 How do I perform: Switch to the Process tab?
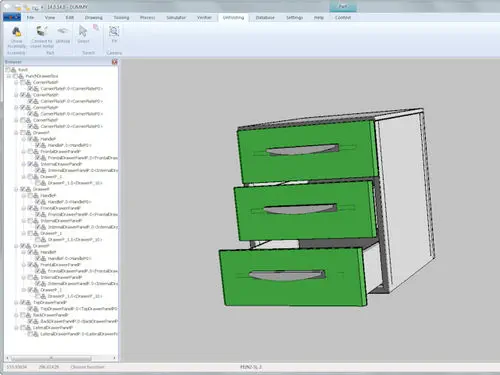click(x=147, y=18)
